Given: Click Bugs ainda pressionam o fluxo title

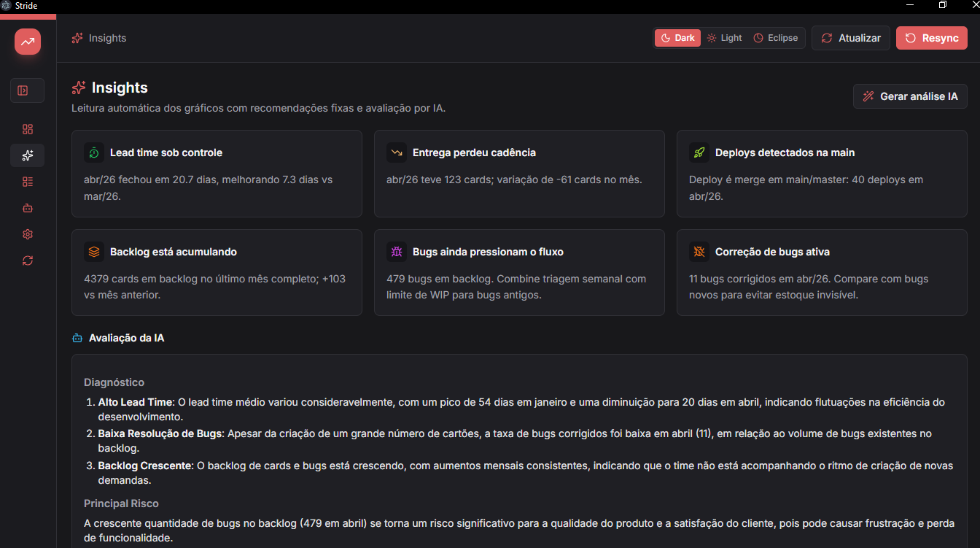Looking at the screenshot, I should (488, 252).
